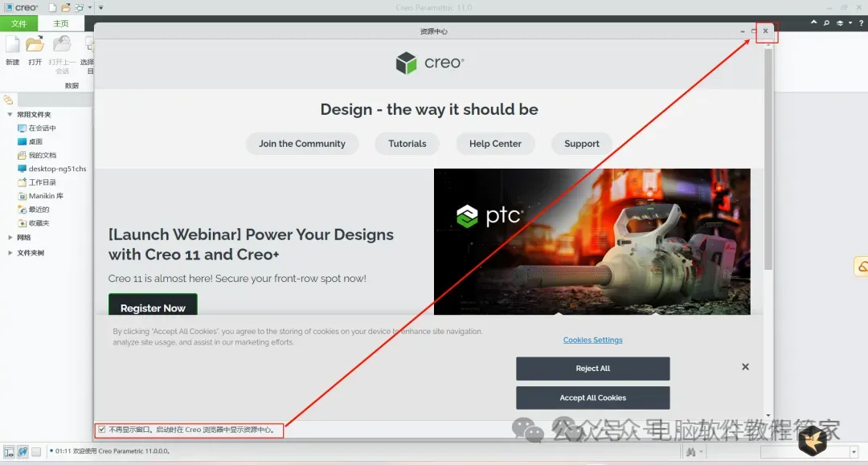Toggle the browser globe icon in status bar
The width and height of the screenshot is (868, 465).
coord(23,451)
